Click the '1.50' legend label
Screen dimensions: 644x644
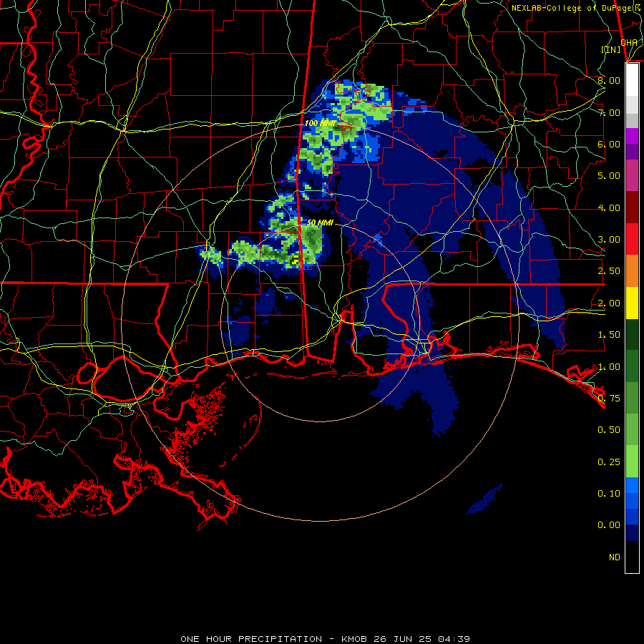click(609, 335)
